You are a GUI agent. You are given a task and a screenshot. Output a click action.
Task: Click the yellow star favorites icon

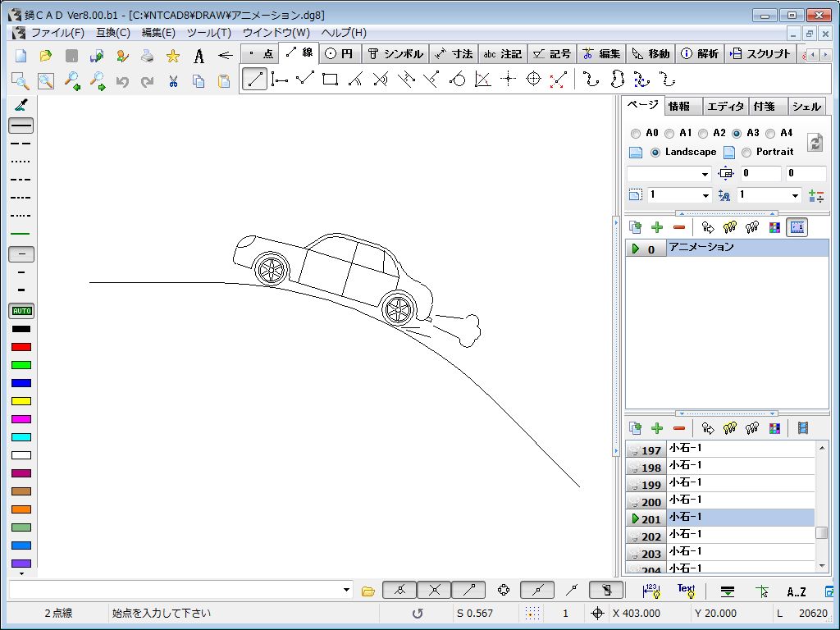pos(172,56)
